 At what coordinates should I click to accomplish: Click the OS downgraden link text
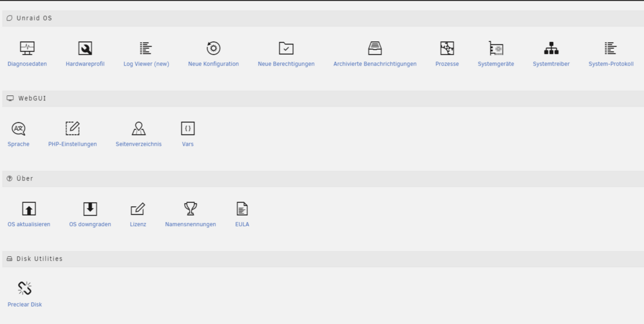(x=90, y=224)
